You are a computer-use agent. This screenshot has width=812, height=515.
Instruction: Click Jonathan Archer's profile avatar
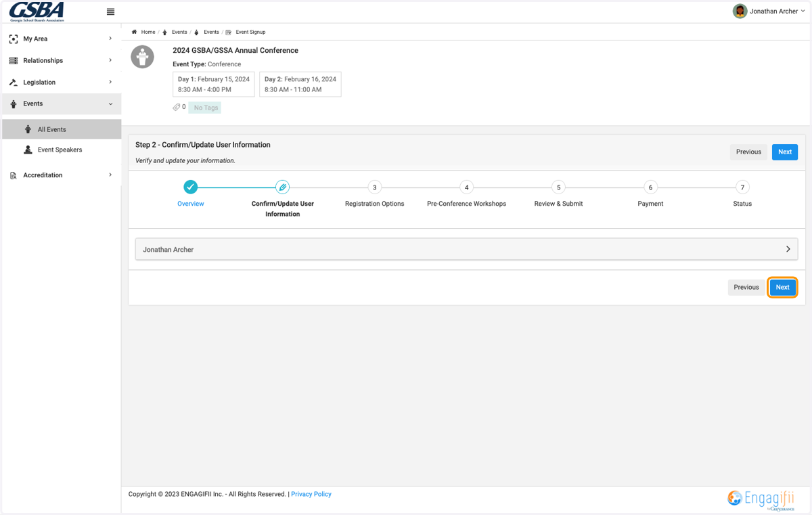click(740, 11)
